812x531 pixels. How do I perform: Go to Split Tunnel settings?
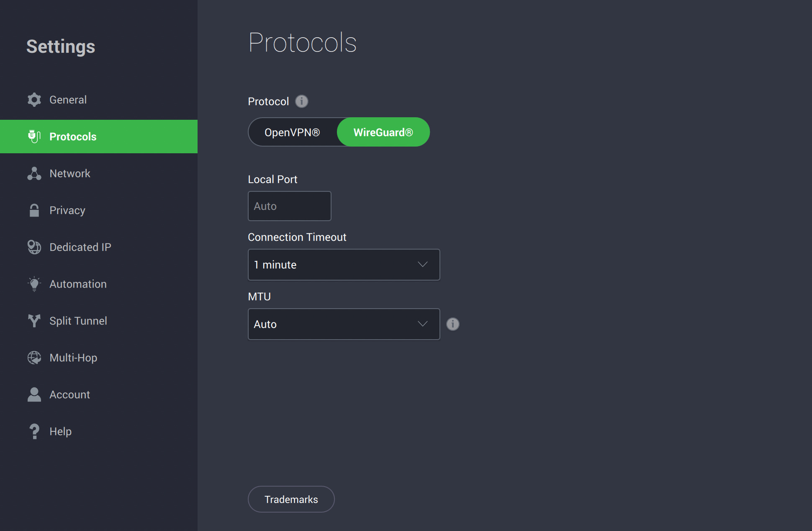point(78,321)
